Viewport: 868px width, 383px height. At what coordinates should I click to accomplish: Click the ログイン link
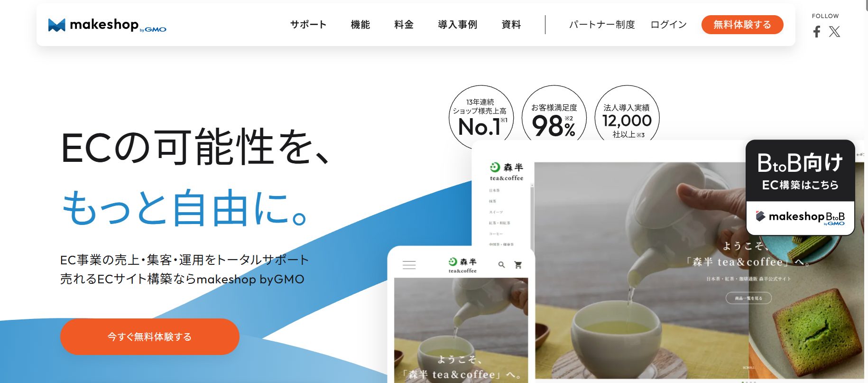tap(668, 25)
